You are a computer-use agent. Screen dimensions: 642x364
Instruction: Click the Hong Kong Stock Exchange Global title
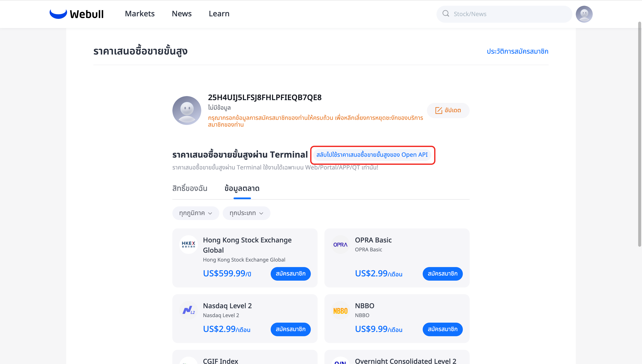(247, 245)
